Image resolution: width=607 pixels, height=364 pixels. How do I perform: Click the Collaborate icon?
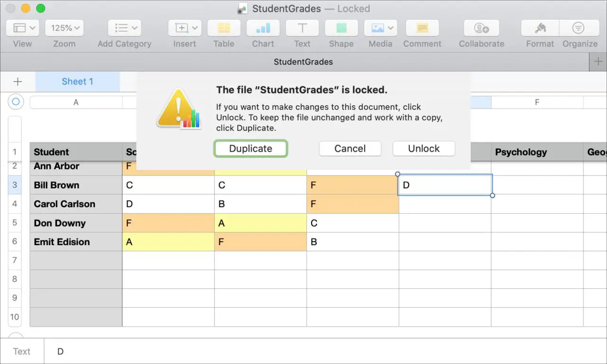(x=481, y=28)
